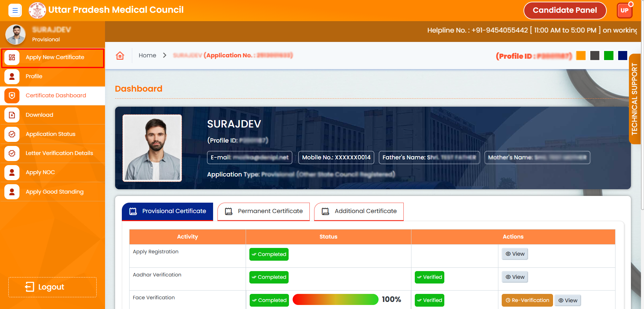Open Apply Good Standing in sidebar
The image size is (644, 309).
point(54,192)
